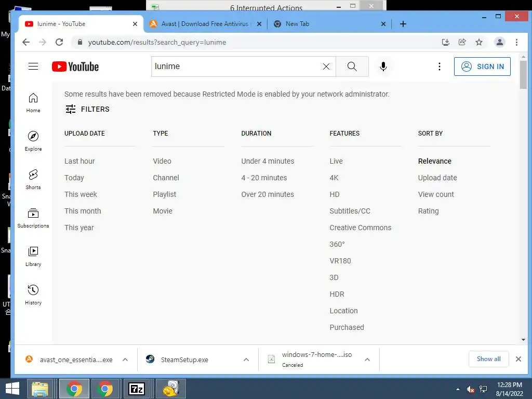Click the install/download page icon in address bar

coord(445,42)
